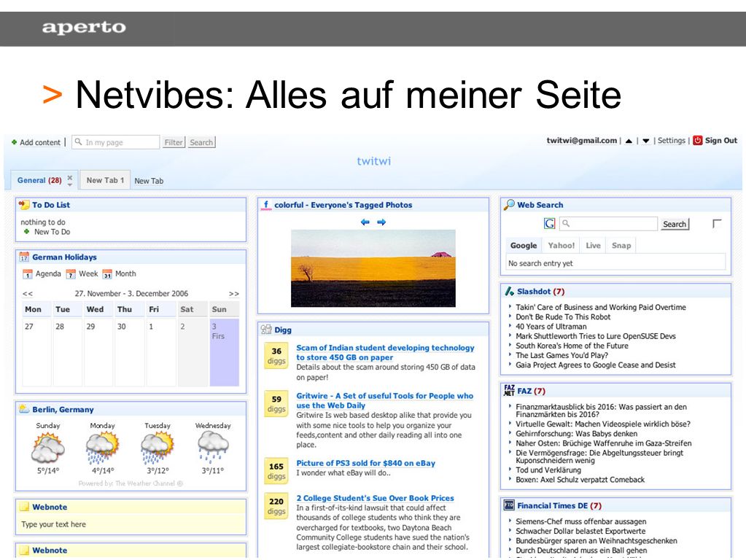Open Settings link
The width and height of the screenshot is (746, 560).
(672, 140)
